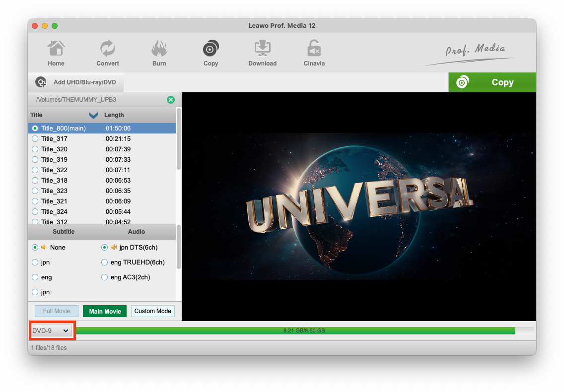Click the Add UHD/Blu-ray/DVD disc icon
The height and width of the screenshot is (392, 564).
coord(41,82)
